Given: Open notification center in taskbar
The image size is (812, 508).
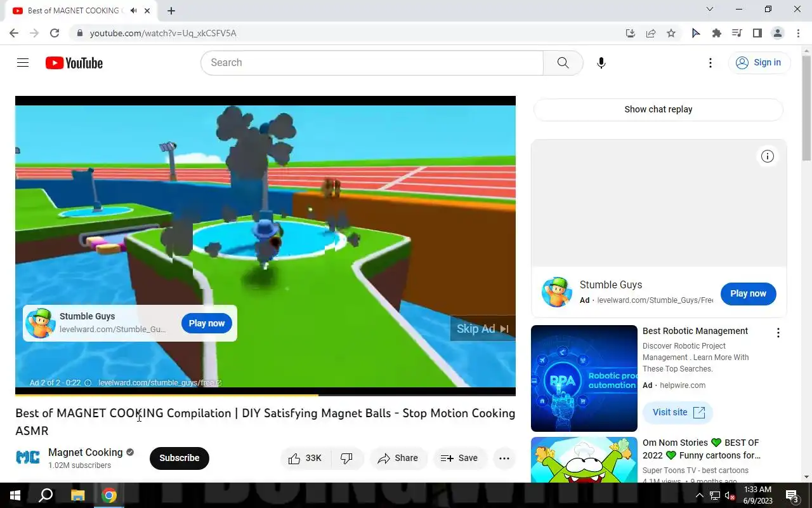Looking at the screenshot, I should [x=792, y=495].
